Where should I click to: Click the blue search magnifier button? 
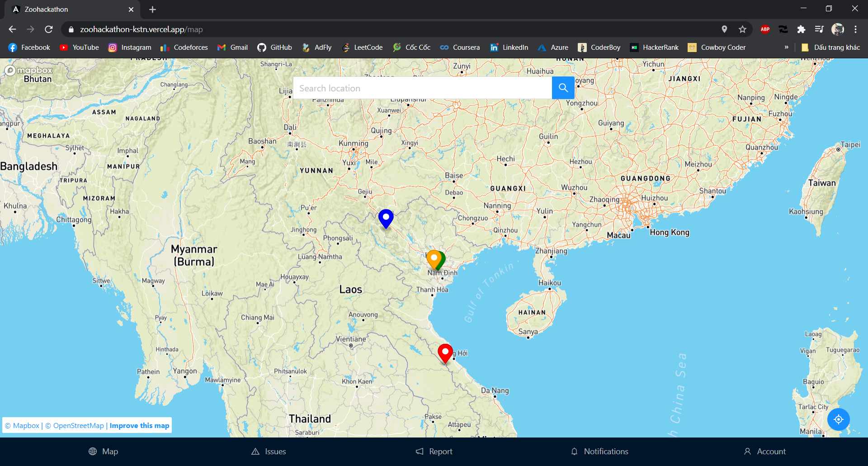(x=563, y=88)
